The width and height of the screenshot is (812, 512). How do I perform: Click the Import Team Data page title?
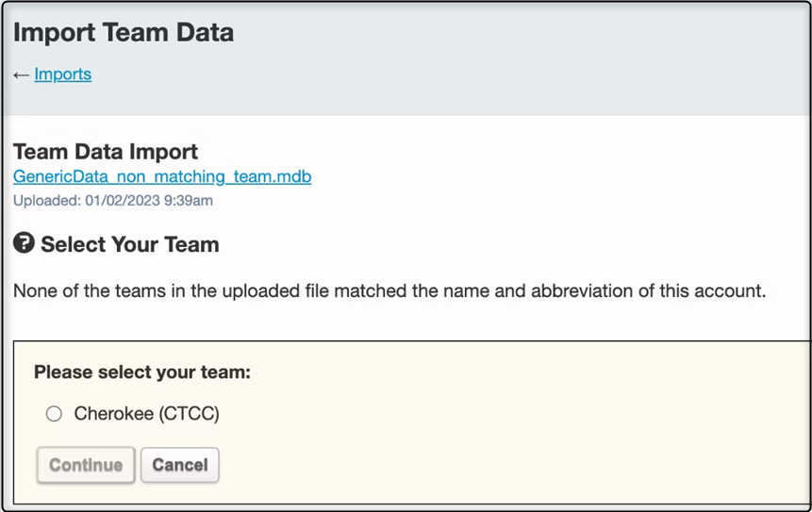tap(124, 33)
